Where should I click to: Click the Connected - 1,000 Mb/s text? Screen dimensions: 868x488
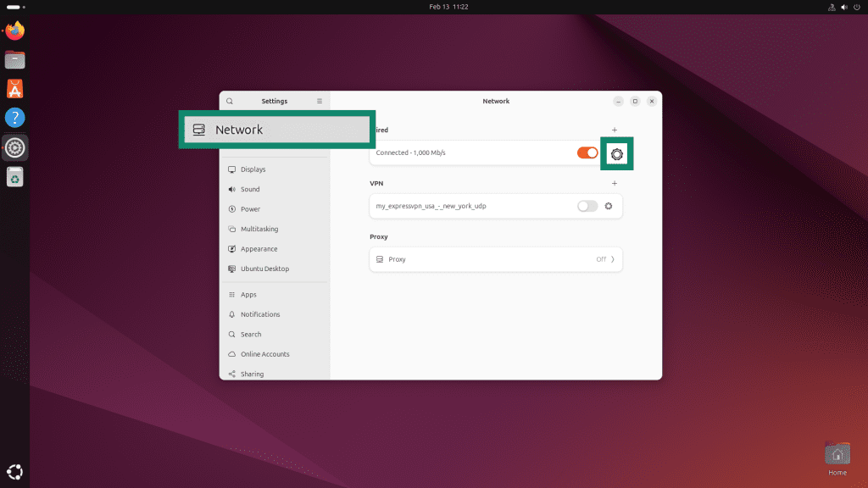point(411,152)
